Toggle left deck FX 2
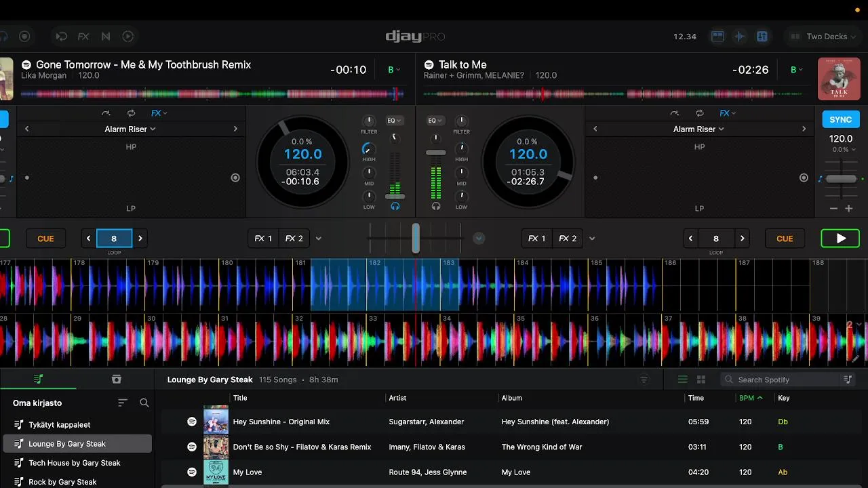Viewport: 868px width, 488px height. point(294,239)
